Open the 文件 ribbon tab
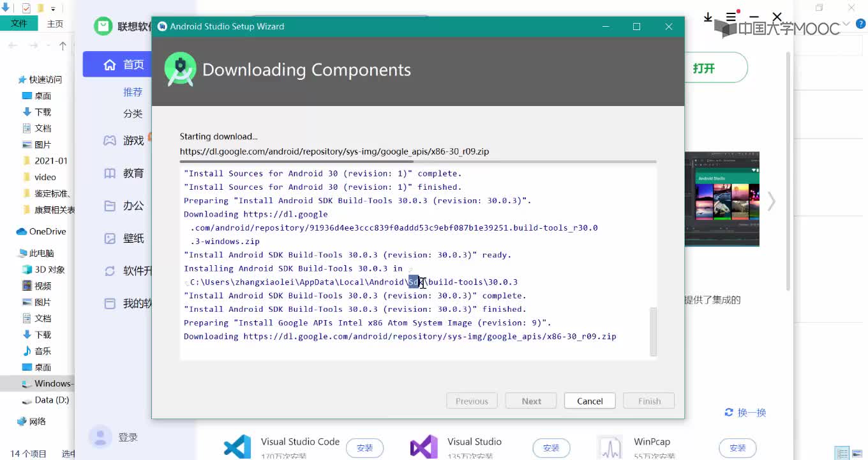This screenshot has width=868, height=460. (x=19, y=23)
